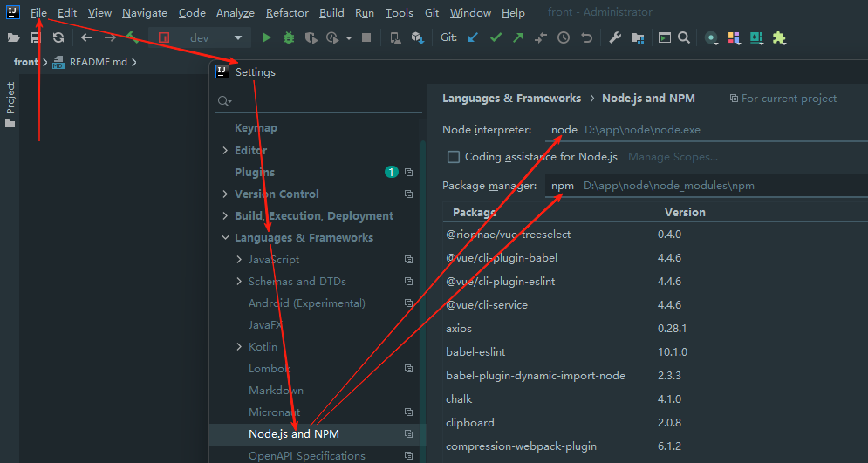The width and height of the screenshot is (868, 463).
Task: Expand the Editor settings node
Action: click(225, 150)
